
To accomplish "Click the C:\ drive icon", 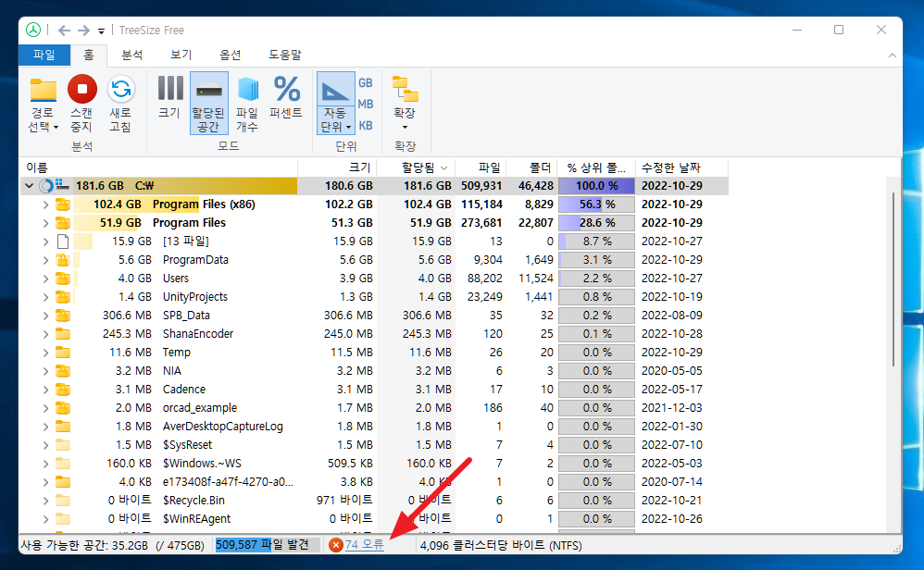I will coord(62,185).
